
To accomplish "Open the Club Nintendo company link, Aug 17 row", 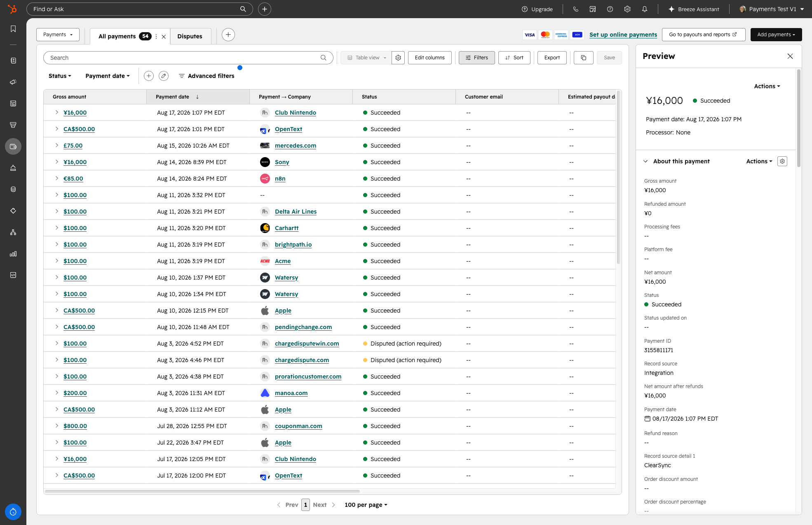I will tap(296, 113).
